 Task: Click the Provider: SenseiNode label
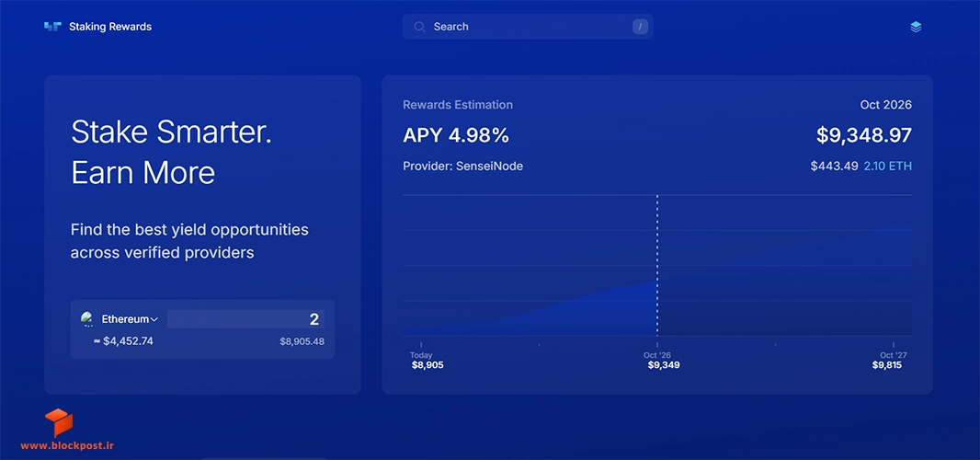coord(463,166)
